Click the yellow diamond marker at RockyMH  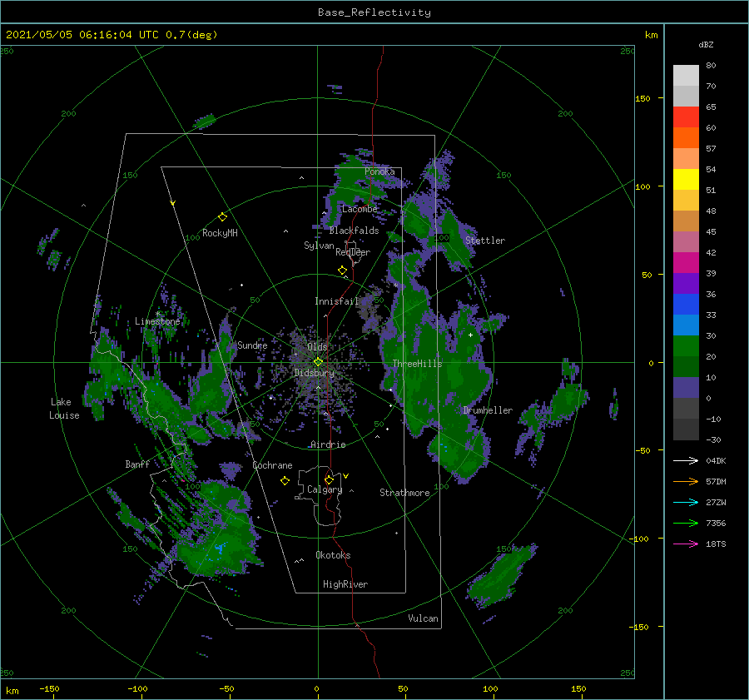(222, 217)
